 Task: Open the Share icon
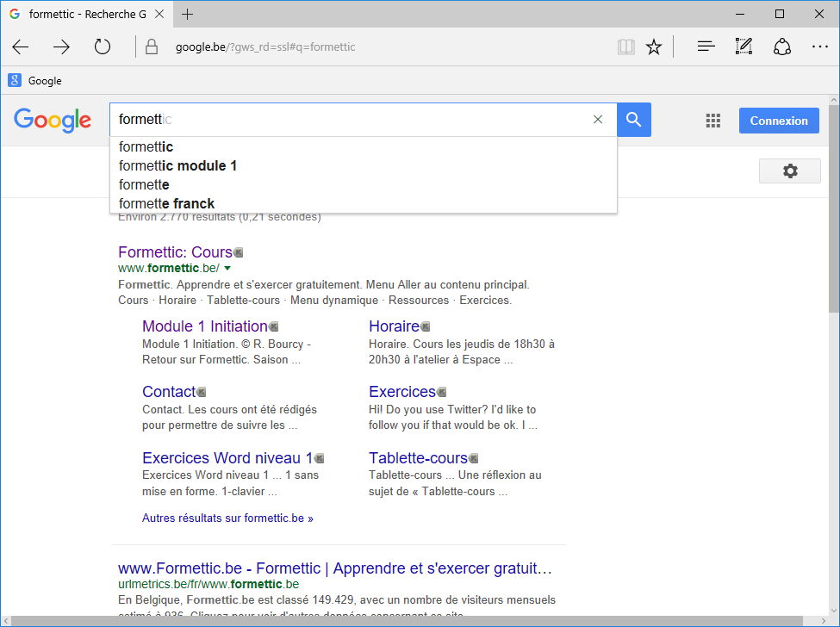(782, 47)
